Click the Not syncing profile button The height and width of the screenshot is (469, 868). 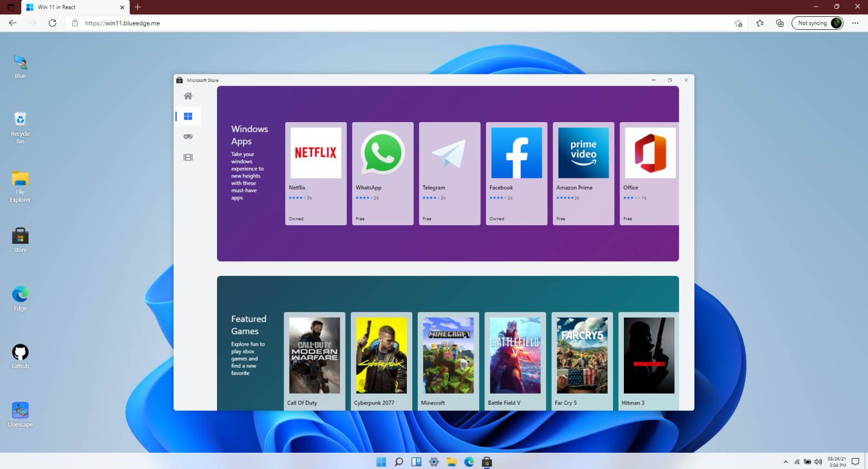(818, 23)
